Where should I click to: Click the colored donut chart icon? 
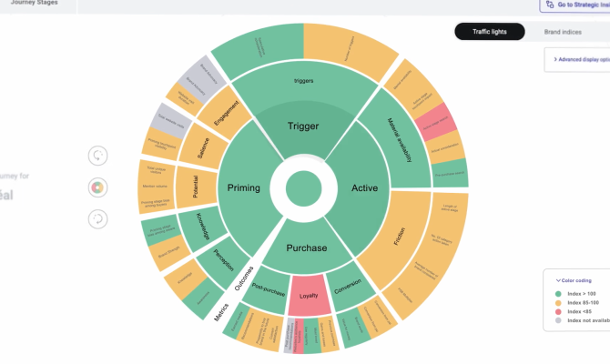98,187
